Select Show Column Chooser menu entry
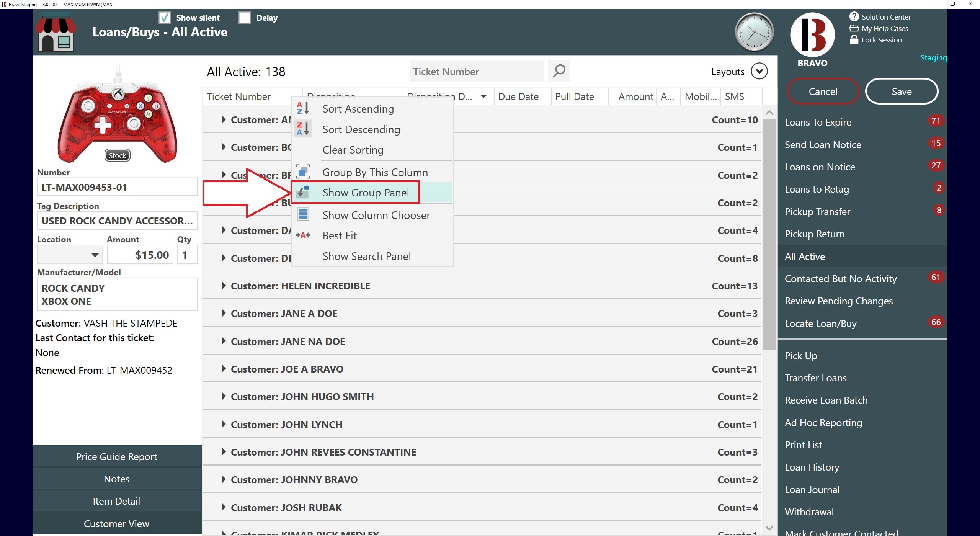The image size is (980, 536). (x=372, y=215)
